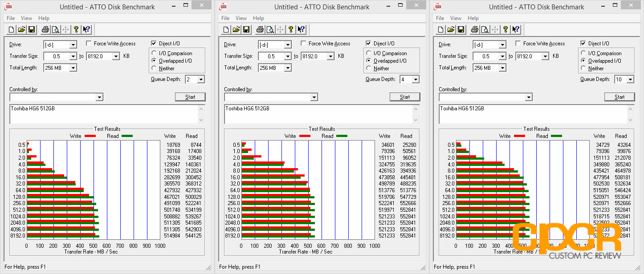644x274 pixels.
Task: Click Toshiba HG6 512GB description box, middle window
Action: (322, 114)
